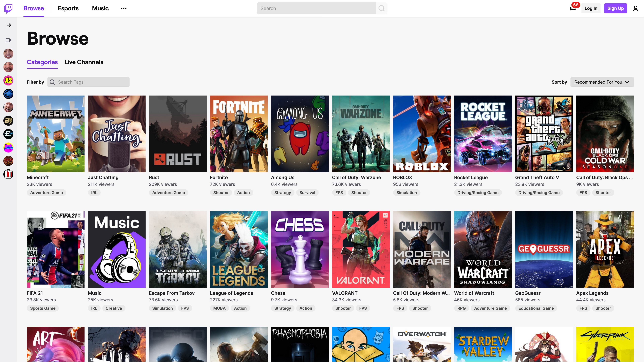Open the X2 channel avatar in sidebar

point(8,80)
